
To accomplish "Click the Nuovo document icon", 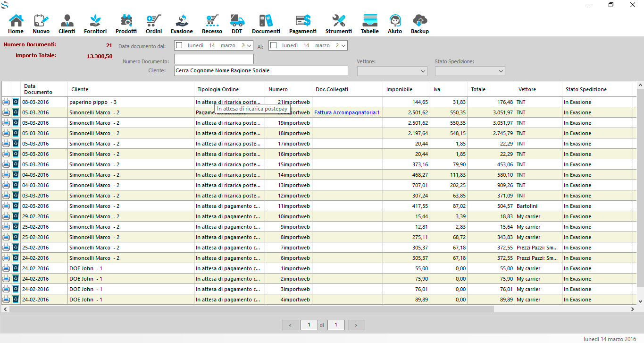I will (x=41, y=24).
